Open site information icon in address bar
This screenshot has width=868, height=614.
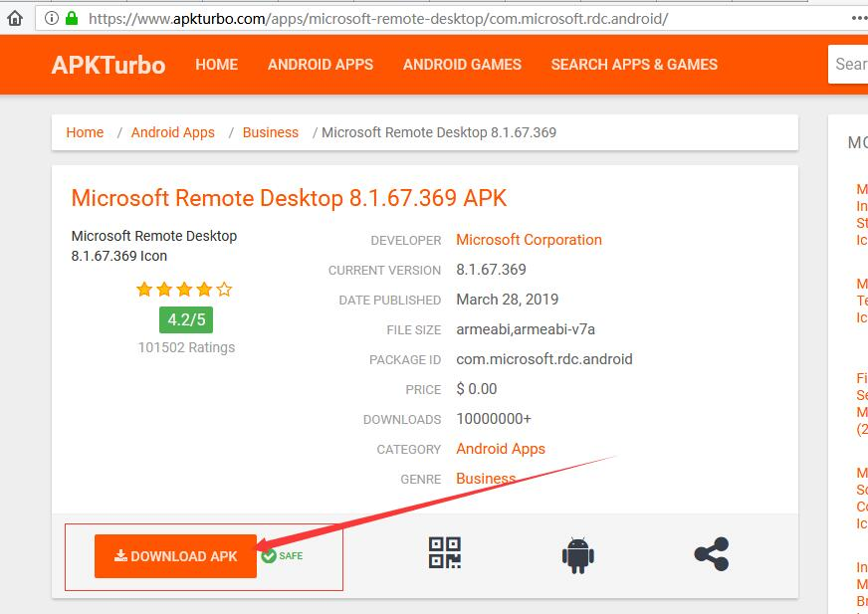[52, 18]
